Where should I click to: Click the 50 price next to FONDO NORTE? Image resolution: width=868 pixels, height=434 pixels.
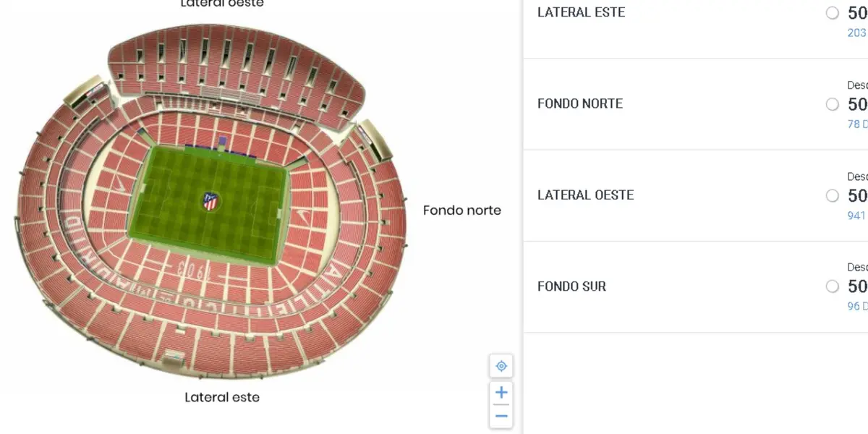[858, 104]
